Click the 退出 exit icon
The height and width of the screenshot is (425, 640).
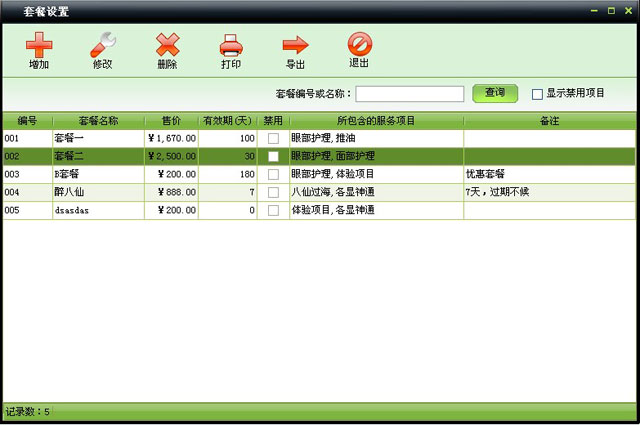click(359, 45)
